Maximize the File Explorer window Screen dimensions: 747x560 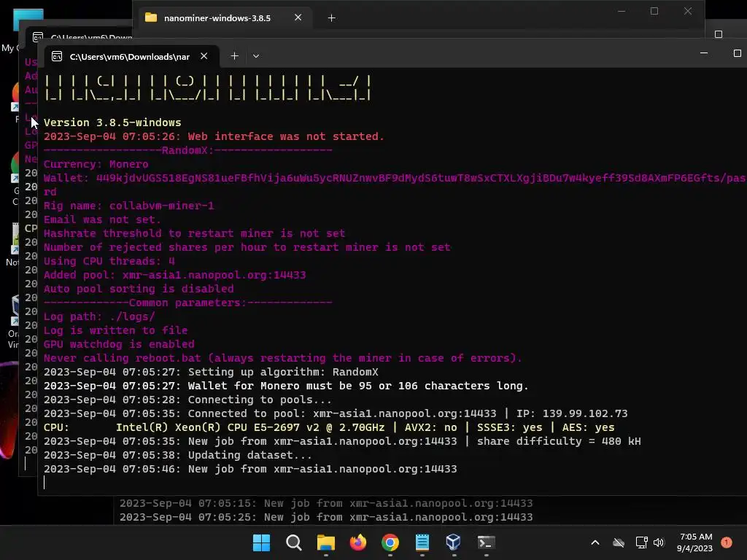[654, 11]
